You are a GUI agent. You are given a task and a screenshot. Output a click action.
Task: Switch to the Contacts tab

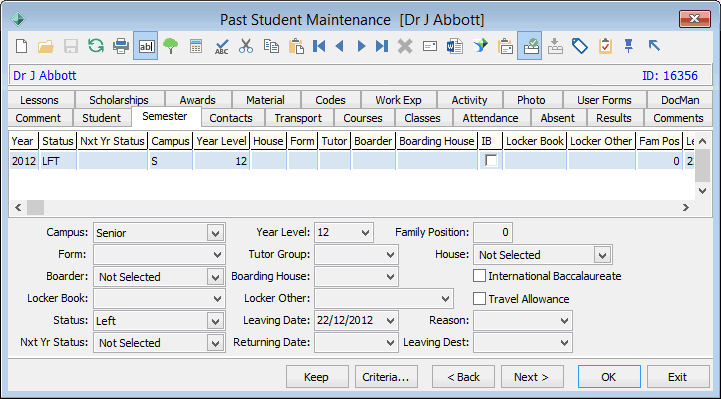[x=231, y=118]
